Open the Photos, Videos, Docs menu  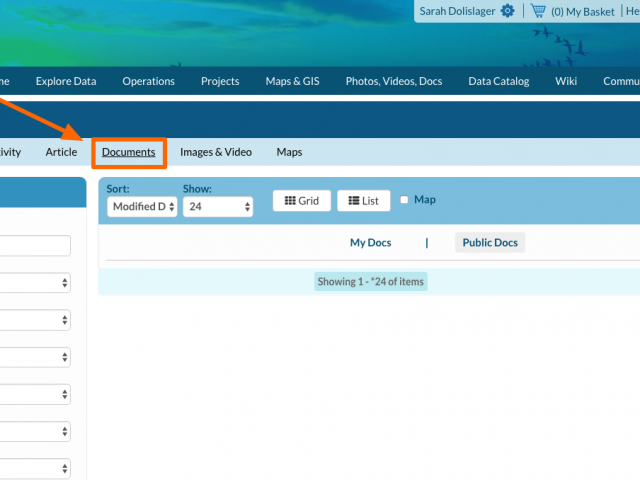[x=394, y=81]
